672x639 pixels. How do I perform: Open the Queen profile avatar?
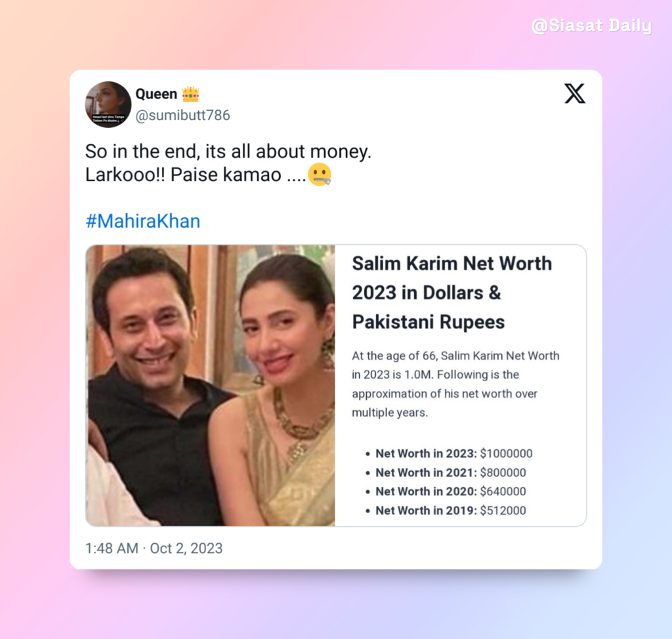[x=108, y=104]
